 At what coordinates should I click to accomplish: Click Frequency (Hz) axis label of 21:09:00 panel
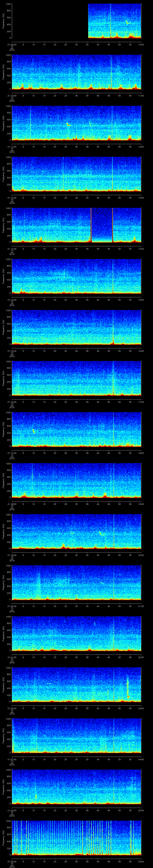pos(3,21)
